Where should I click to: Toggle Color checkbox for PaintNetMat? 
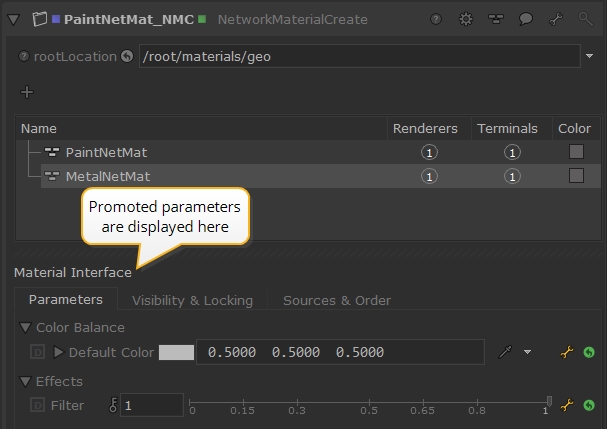[576, 152]
